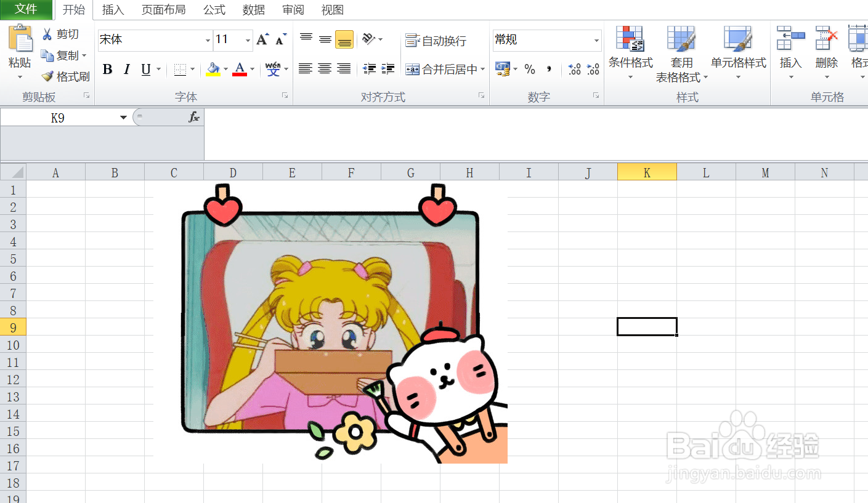The width and height of the screenshot is (868, 503).
Task: Open the number format dropdown (常规)
Action: [596, 41]
